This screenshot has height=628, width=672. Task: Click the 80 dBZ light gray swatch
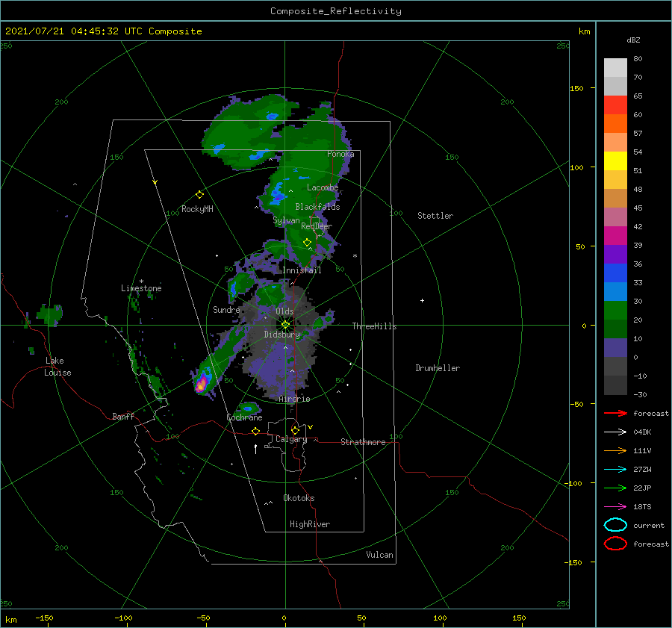click(x=615, y=67)
